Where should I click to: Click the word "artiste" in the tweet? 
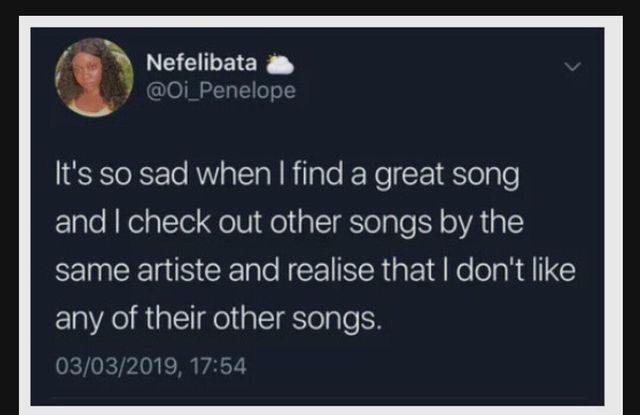[180, 271]
